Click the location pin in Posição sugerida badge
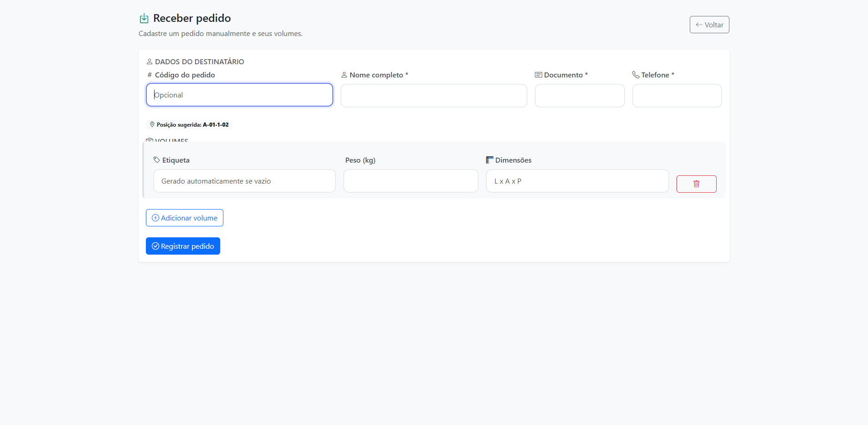868x425 pixels. point(152,124)
